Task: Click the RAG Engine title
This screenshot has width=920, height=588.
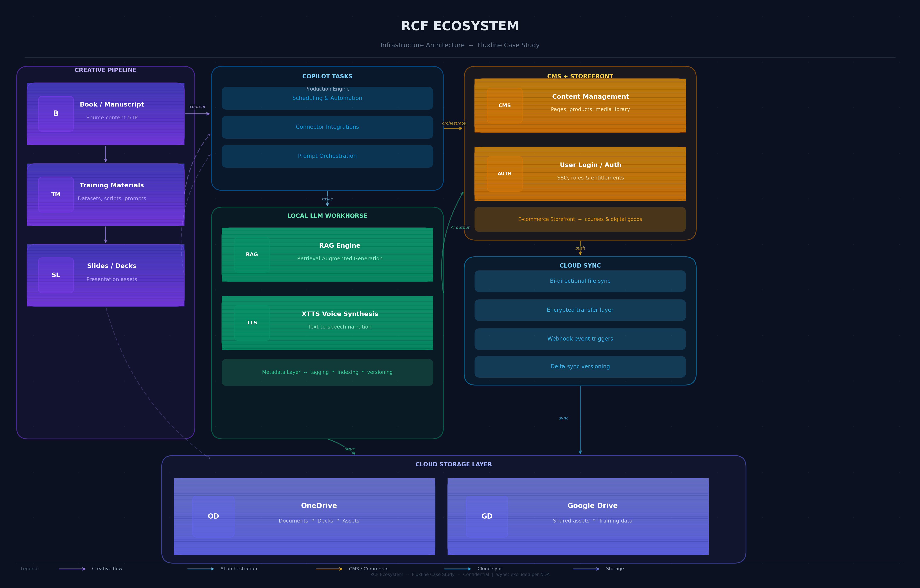Action: 340,246
